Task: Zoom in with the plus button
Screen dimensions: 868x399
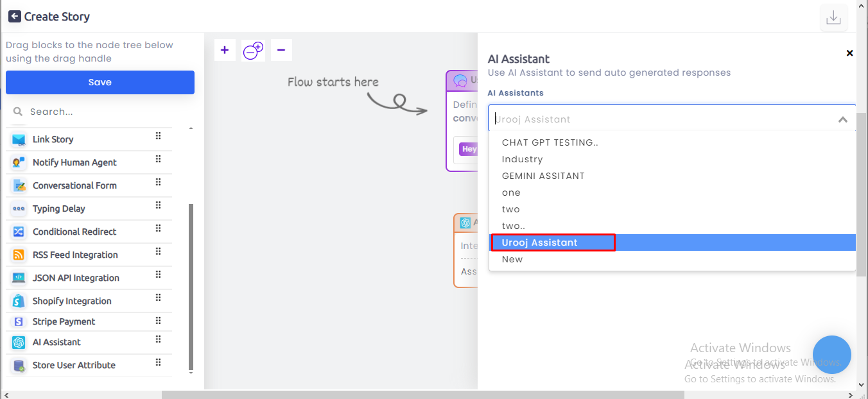Action: pos(224,50)
